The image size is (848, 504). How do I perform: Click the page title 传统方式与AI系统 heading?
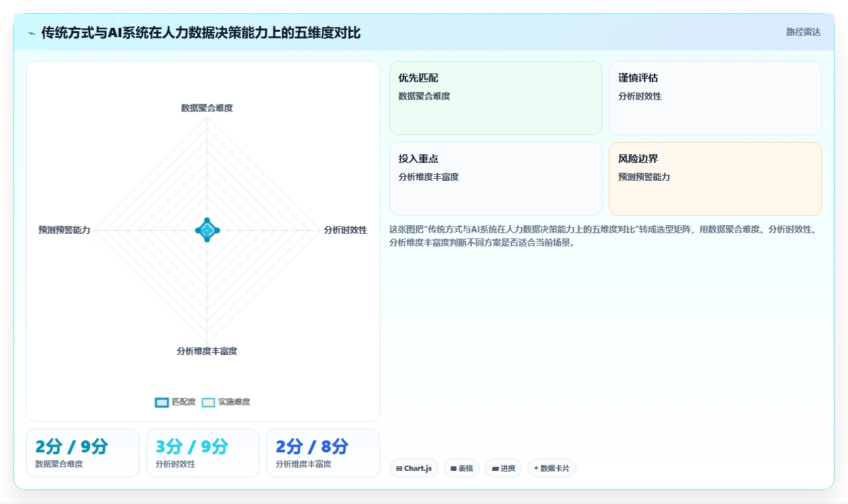201,32
